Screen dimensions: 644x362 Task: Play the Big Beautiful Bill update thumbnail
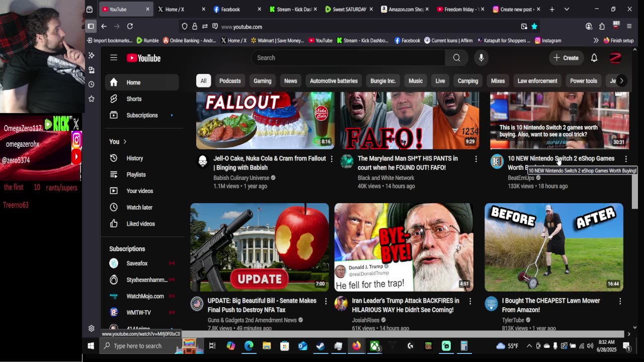point(260,247)
